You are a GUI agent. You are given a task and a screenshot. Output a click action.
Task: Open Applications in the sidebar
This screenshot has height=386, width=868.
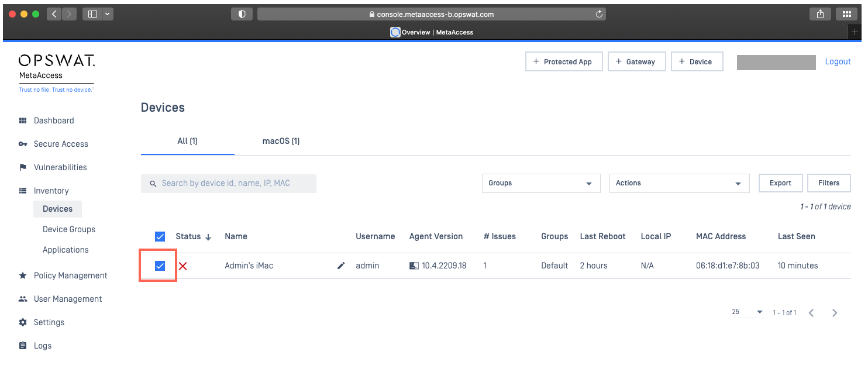(x=66, y=250)
